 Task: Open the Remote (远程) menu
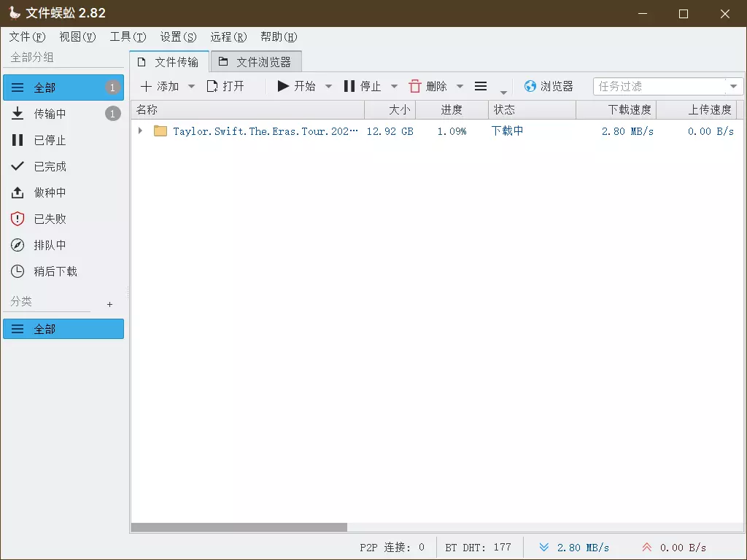(228, 36)
